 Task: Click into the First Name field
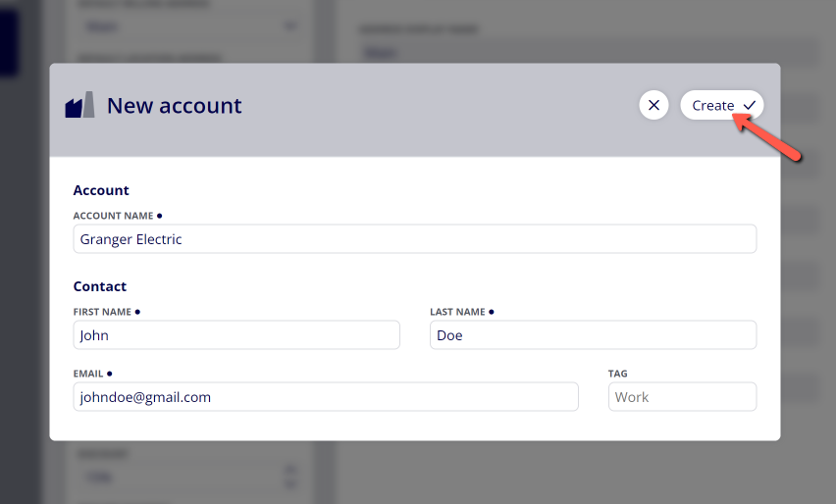[236, 334]
